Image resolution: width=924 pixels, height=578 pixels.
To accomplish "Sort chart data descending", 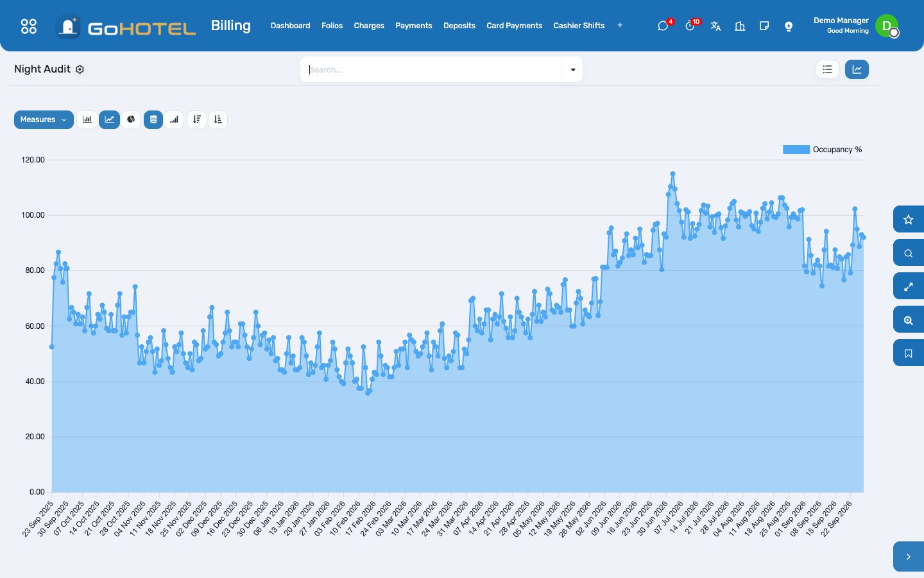I will 197,119.
